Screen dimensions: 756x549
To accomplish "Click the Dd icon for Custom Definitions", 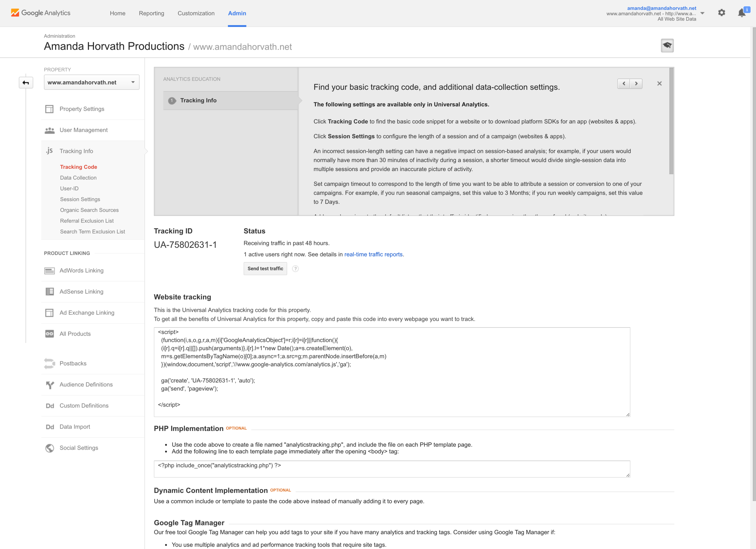I will point(50,406).
